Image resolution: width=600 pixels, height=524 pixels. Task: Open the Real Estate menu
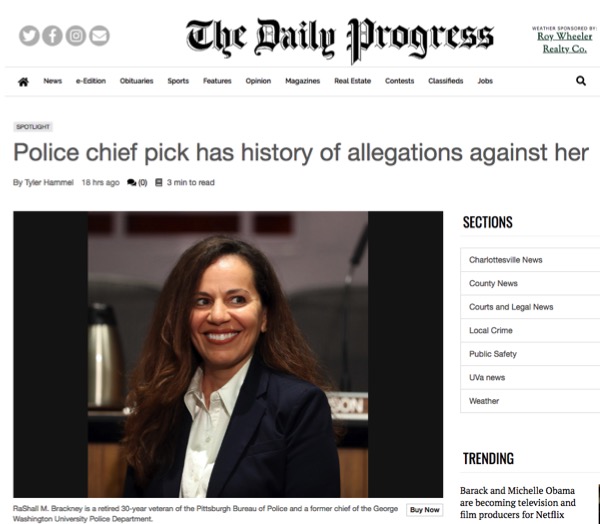click(353, 81)
